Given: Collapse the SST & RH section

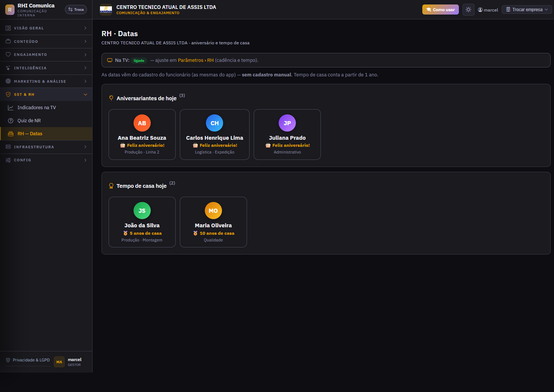Looking at the screenshot, I should (x=46, y=95).
